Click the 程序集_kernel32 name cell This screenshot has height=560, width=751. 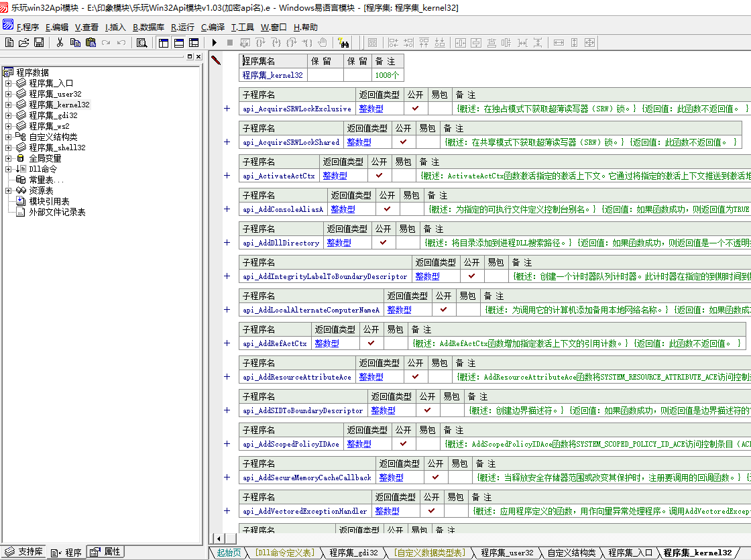[x=273, y=75]
